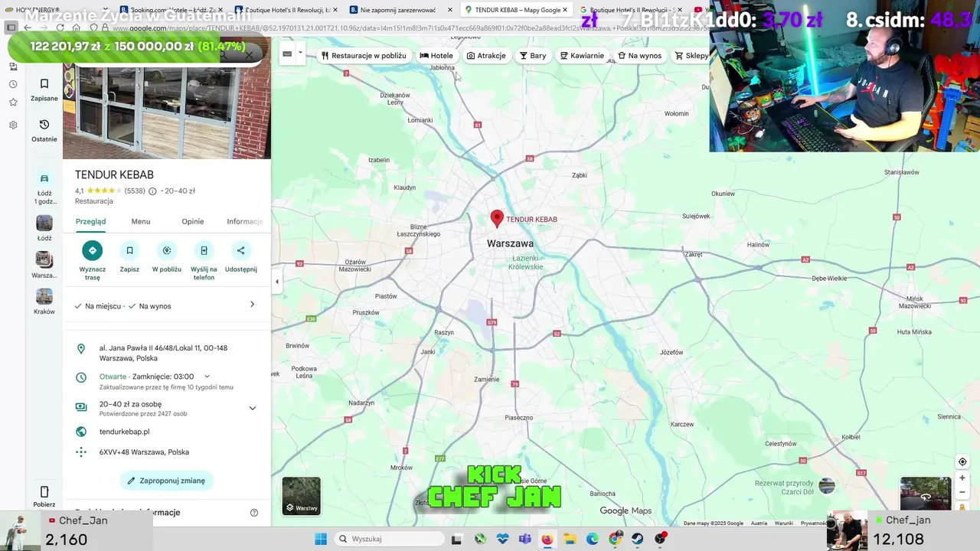Viewport: 980px width, 551px height.
Task: Click the my-location target button on map
Action: pos(962,461)
